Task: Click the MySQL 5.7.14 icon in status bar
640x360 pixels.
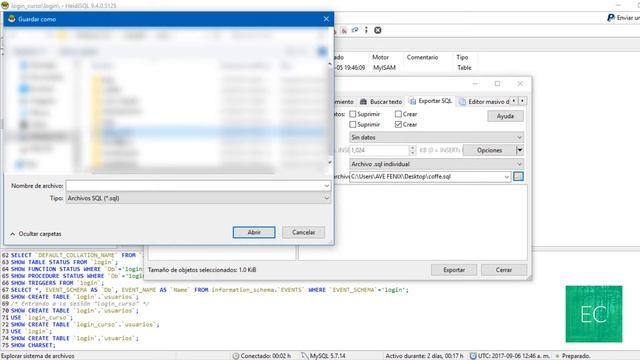Action: [304, 356]
